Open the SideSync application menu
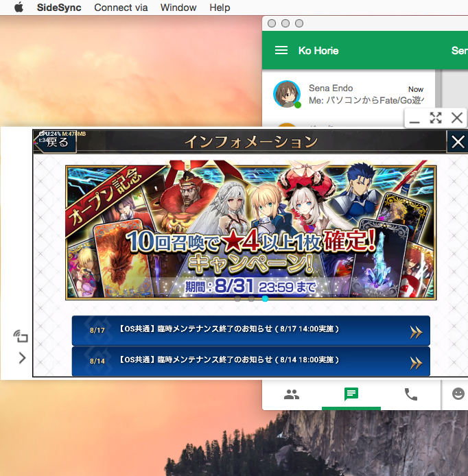The image size is (468, 476). click(x=59, y=8)
